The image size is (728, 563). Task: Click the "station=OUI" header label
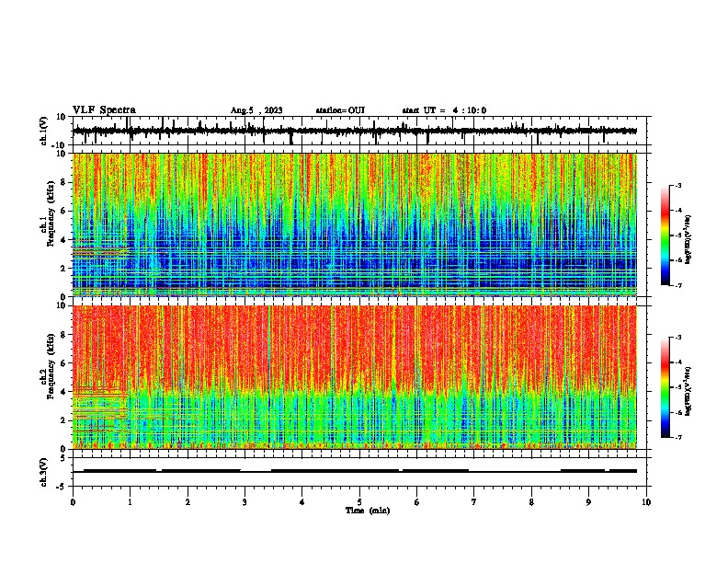point(340,110)
